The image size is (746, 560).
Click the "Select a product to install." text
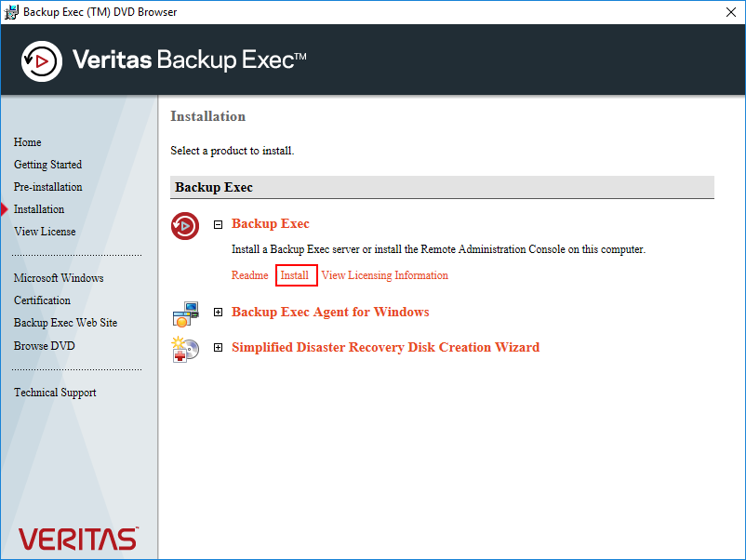tap(233, 151)
